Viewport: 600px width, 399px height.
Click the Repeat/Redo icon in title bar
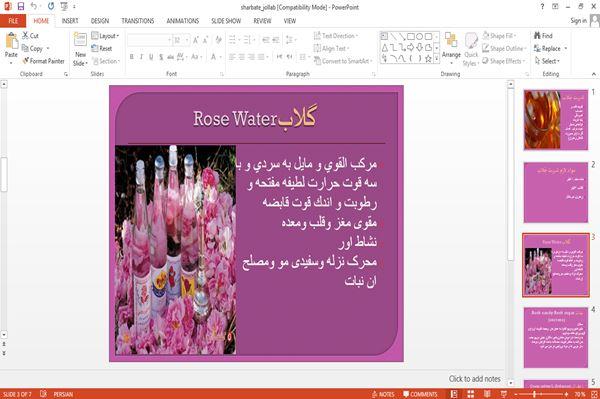[51, 6]
